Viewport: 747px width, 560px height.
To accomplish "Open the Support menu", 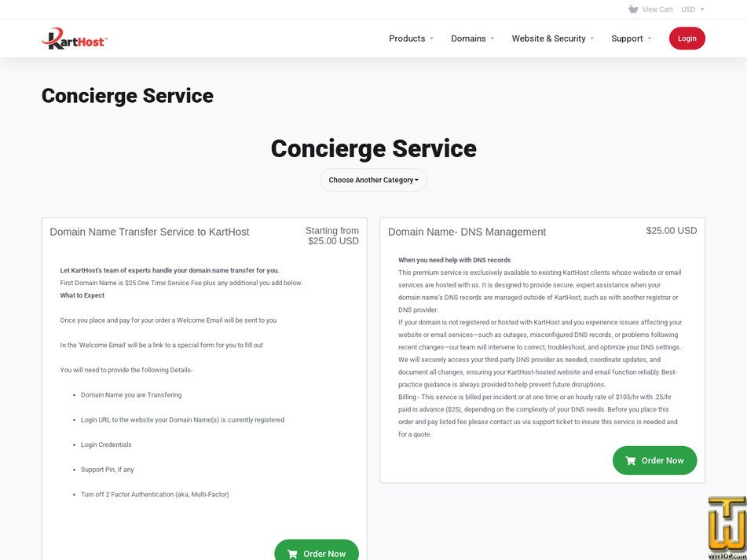I will pyautogui.click(x=632, y=38).
